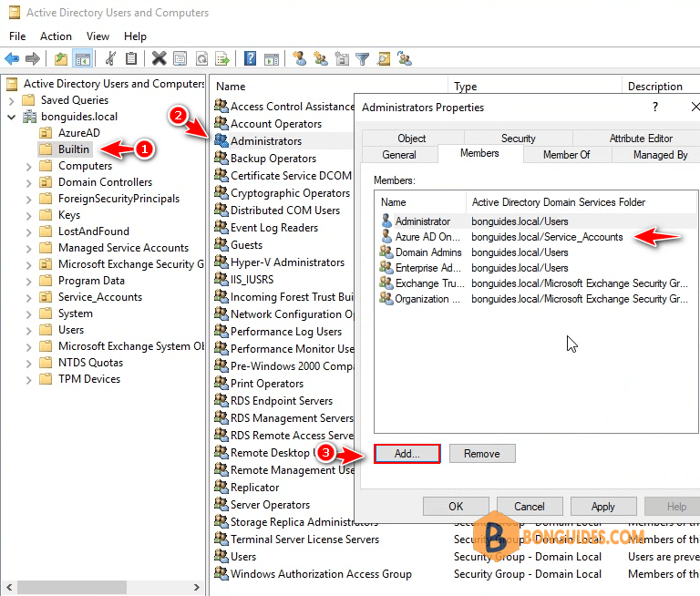
Task: Click the Add to group toolbar icon
Action: (405, 58)
